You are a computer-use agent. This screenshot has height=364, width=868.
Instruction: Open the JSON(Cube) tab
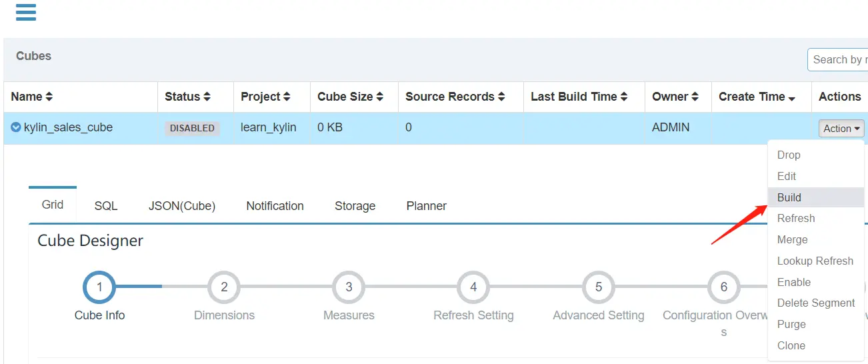[x=182, y=206]
